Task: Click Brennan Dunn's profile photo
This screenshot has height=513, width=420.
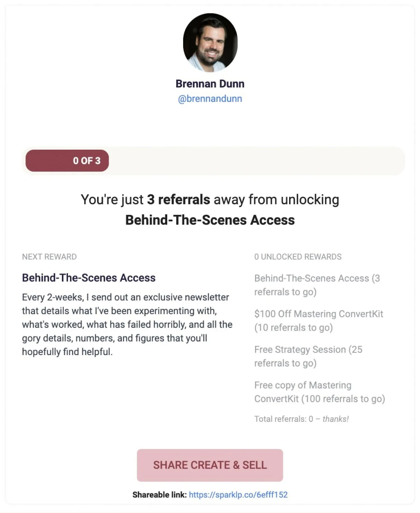Action: coord(210,42)
